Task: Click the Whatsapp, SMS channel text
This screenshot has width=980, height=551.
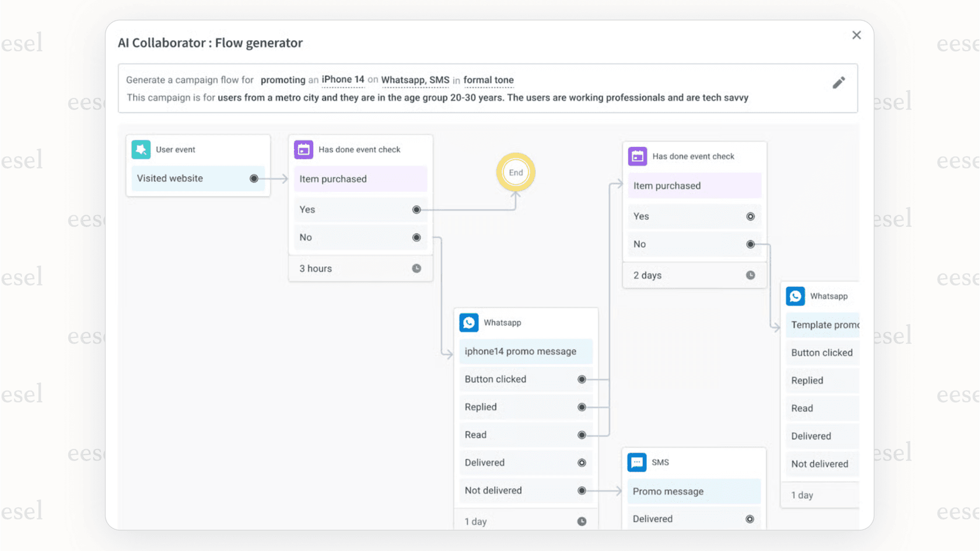Action: pos(415,80)
